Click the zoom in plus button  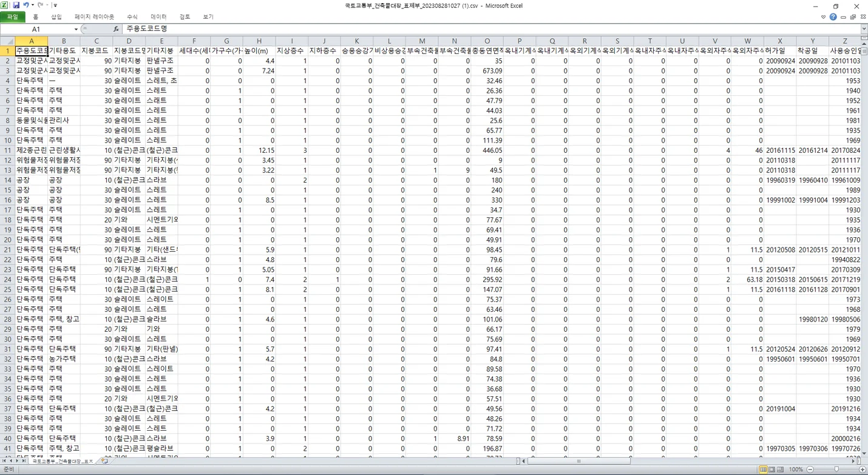(863, 470)
